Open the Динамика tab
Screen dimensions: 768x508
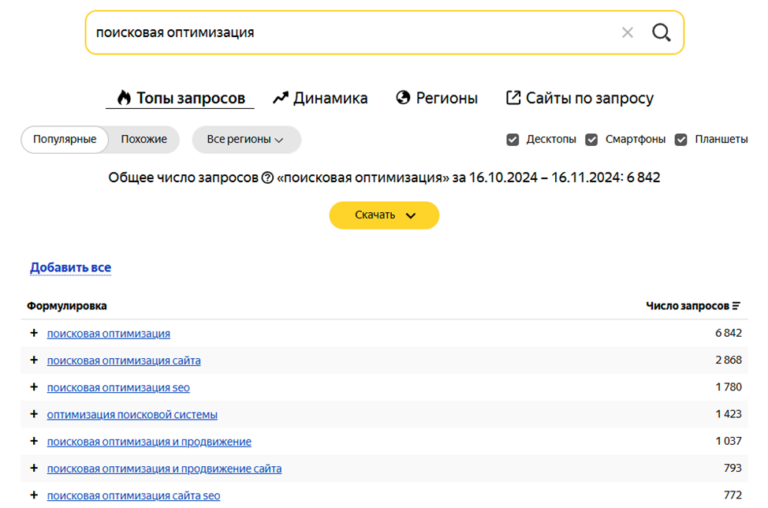click(x=320, y=98)
